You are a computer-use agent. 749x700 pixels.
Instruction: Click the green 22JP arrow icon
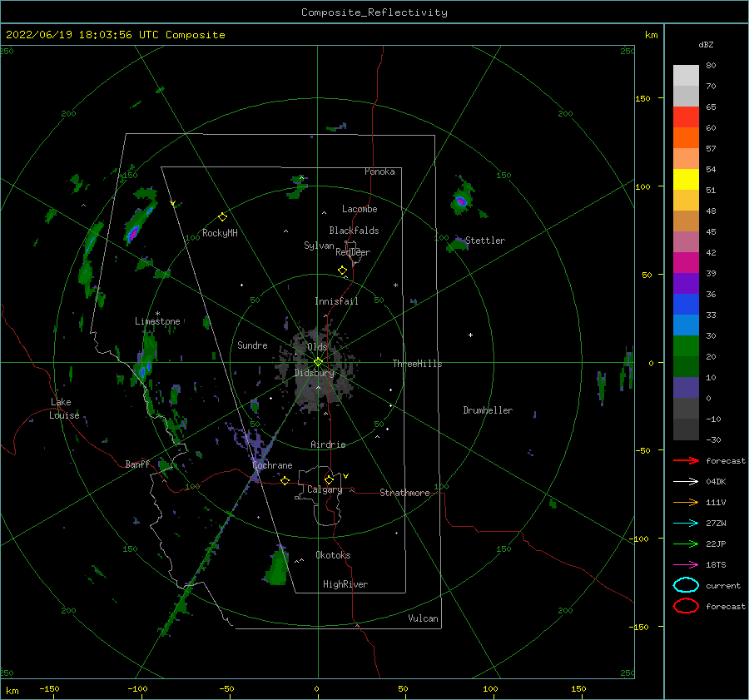click(x=686, y=544)
